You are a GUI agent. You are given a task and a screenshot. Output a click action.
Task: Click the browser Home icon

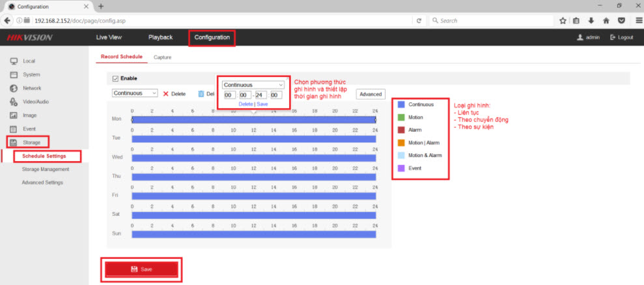pyautogui.click(x=606, y=21)
